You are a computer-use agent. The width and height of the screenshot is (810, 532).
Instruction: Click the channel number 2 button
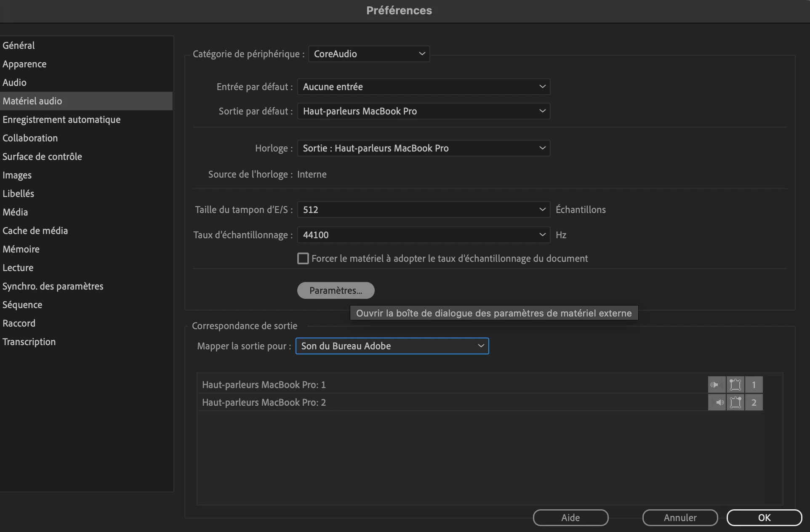click(754, 402)
